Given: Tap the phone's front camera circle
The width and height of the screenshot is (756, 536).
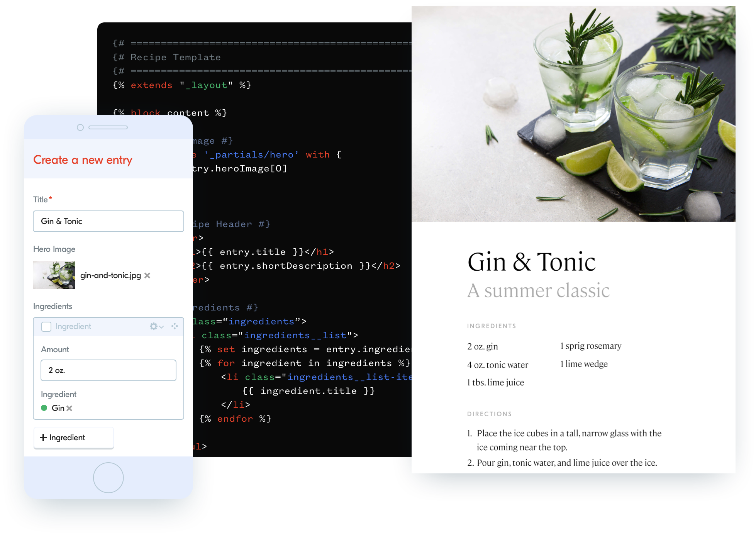Looking at the screenshot, I should (x=80, y=127).
